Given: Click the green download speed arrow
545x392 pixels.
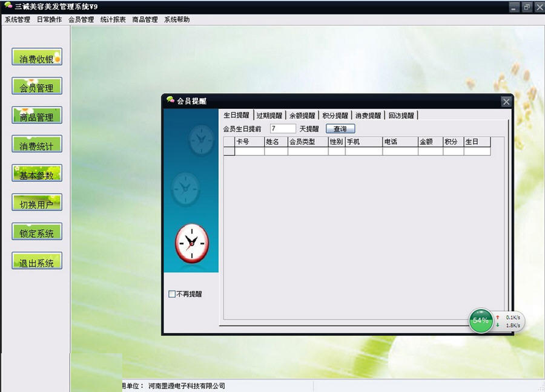Looking at the screenshot, I should click(498, 325).
